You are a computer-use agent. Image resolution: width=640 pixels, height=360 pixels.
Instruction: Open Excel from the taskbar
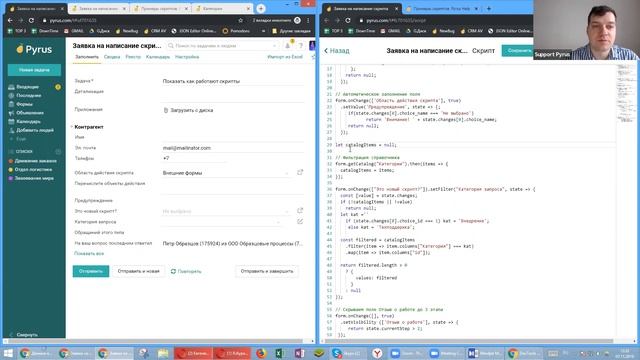(280, 353)
